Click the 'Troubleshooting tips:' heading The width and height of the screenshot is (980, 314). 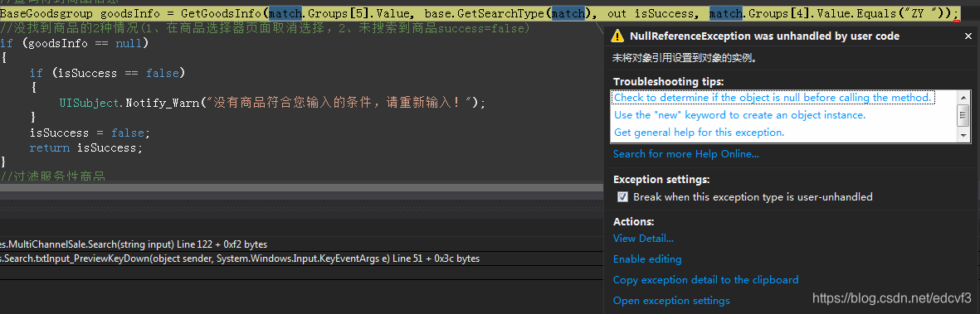pyautogui.click(x=668, y=82)
